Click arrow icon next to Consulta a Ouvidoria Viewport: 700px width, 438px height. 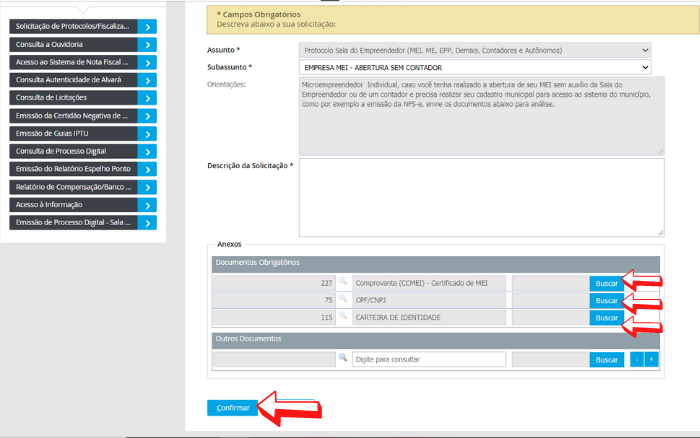click(147, 45)
